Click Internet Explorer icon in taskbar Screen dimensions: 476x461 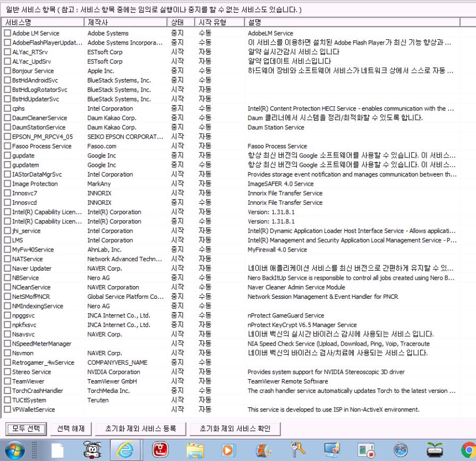click(124, 449)
